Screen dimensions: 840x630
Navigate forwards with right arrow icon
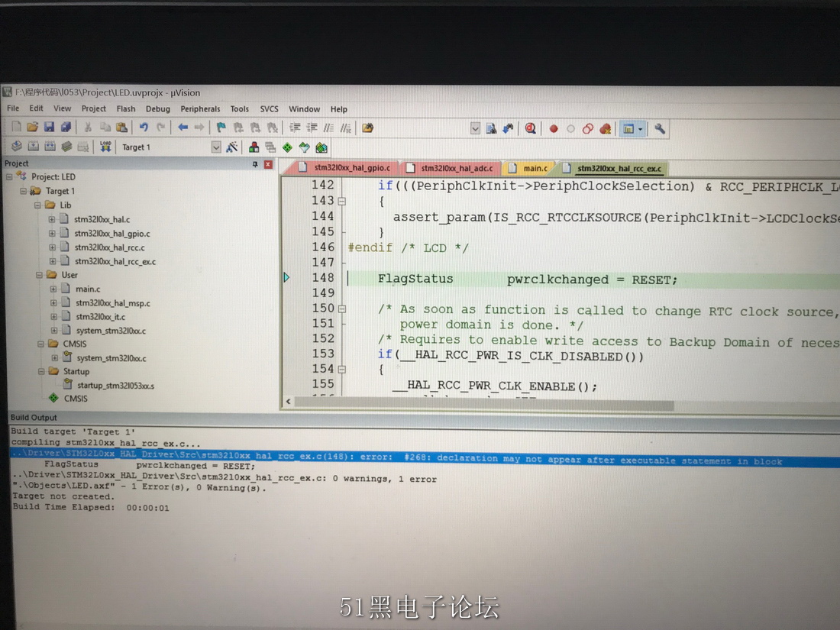tap(199, 128)
